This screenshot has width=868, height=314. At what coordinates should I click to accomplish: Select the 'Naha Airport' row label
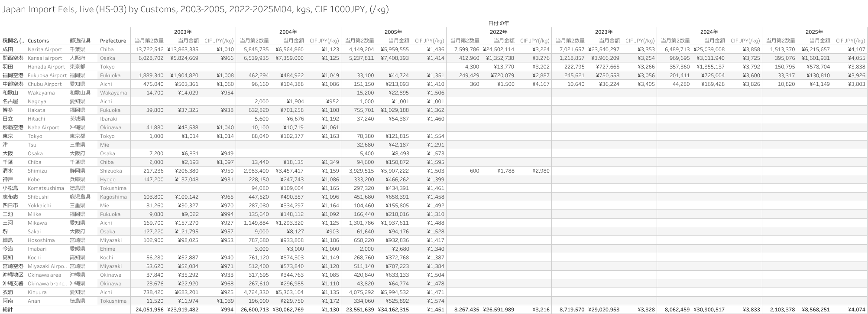coord(43,128)
